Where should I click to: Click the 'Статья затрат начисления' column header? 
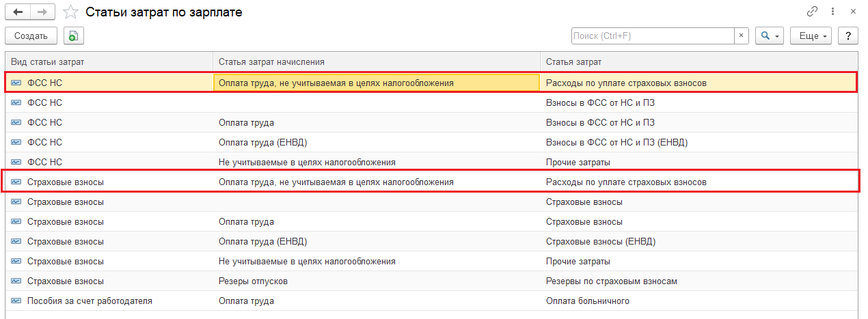coord(271,62)
